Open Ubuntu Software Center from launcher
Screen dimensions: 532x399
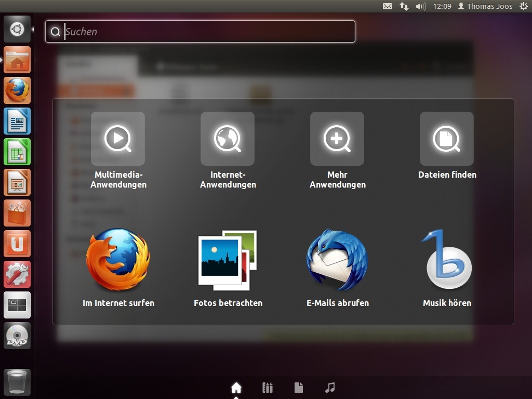(x=17, y=213)
